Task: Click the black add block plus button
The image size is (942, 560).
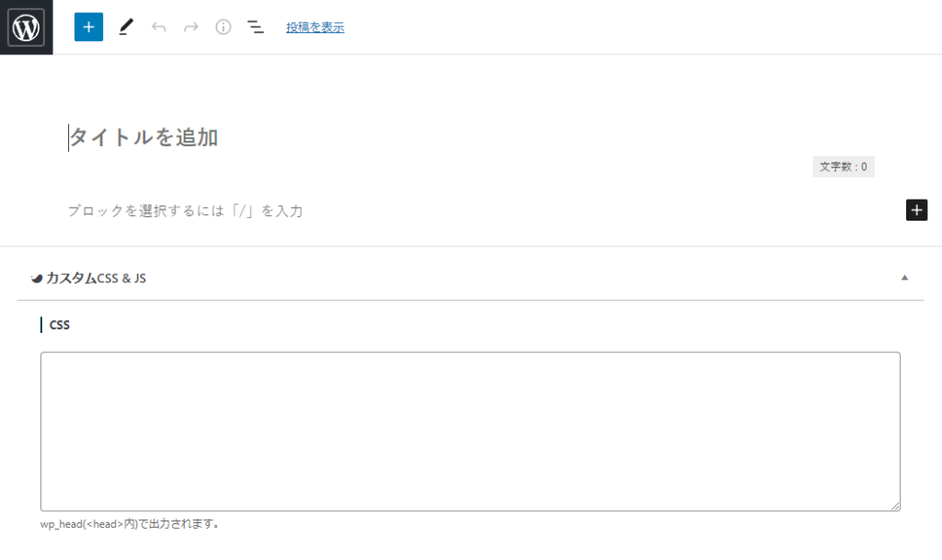Action: coord(916,211)
